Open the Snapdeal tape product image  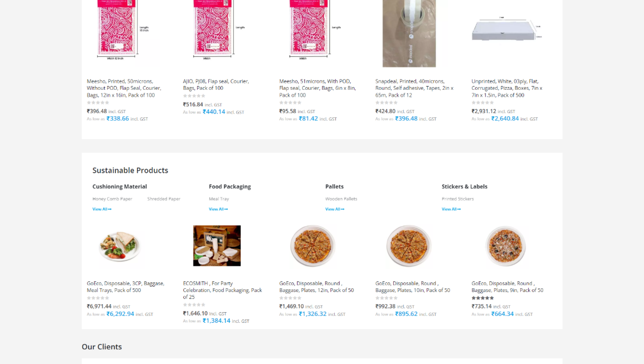409,33
